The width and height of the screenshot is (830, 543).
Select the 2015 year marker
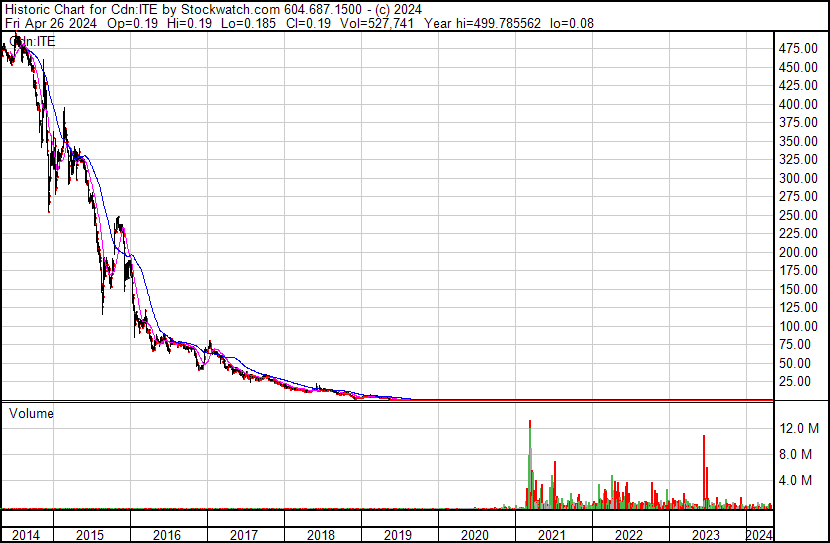pos(92,534)
